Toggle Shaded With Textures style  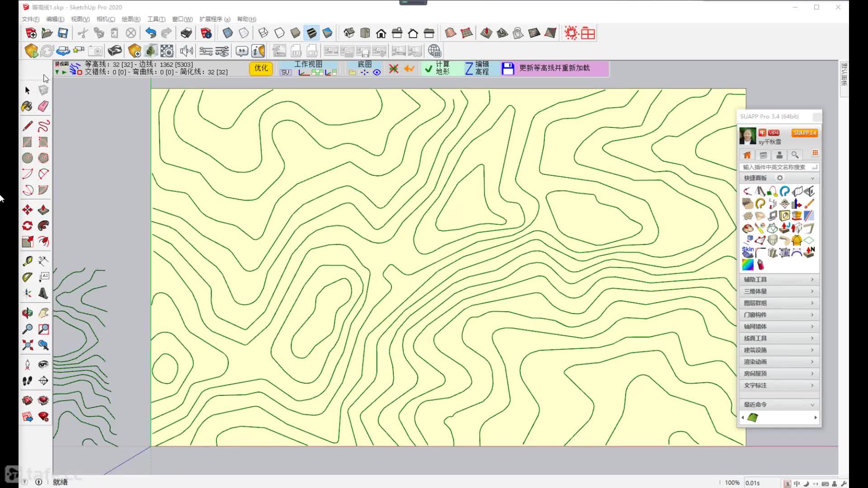pos(311,33)
